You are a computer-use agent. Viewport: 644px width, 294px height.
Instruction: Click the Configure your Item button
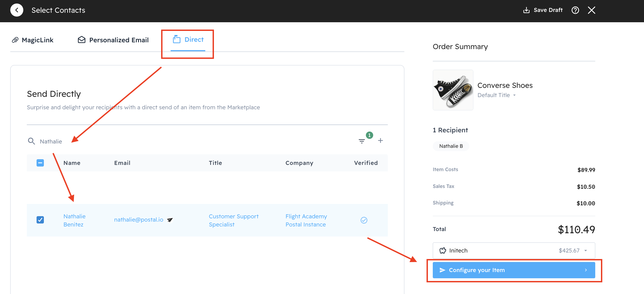514,270
